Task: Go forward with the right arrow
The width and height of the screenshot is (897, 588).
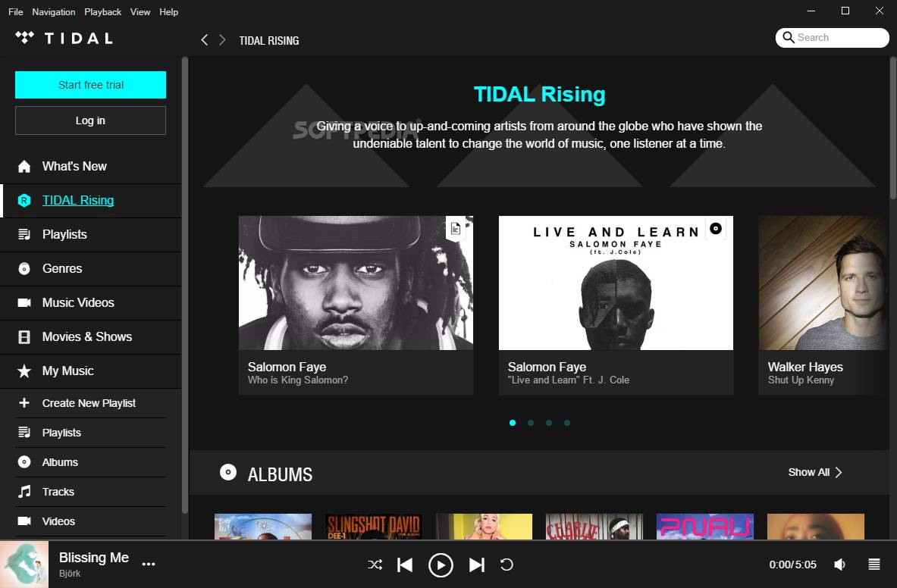Action: coord(222,40)
